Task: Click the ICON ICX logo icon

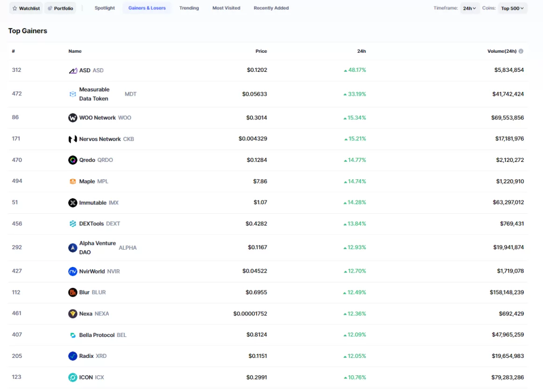Action: pos(73,377)
